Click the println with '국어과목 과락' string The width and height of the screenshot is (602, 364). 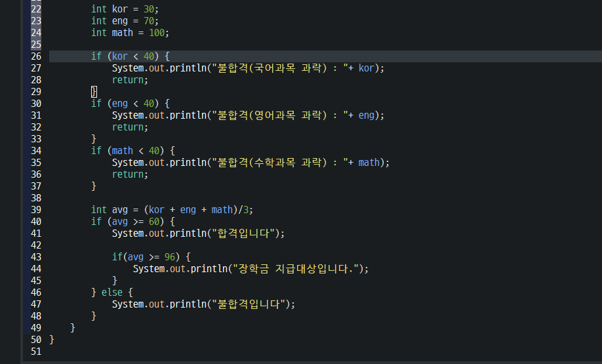click(248, 68)
